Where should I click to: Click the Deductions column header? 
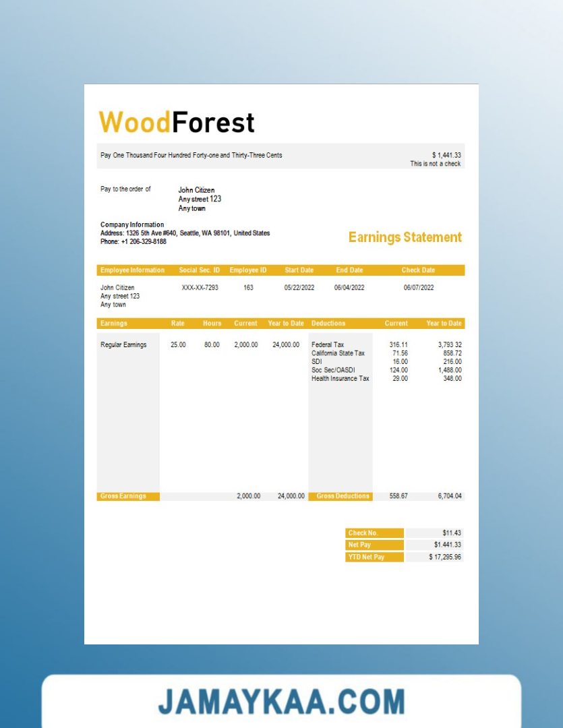328,324
